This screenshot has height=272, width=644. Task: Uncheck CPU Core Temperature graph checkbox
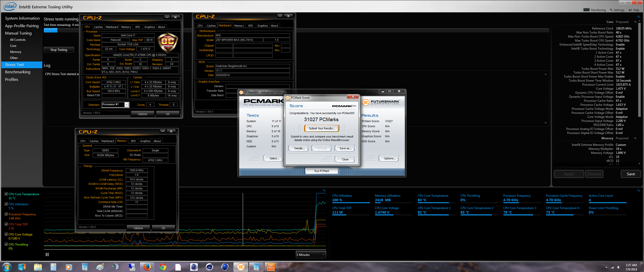coord(6,194)
